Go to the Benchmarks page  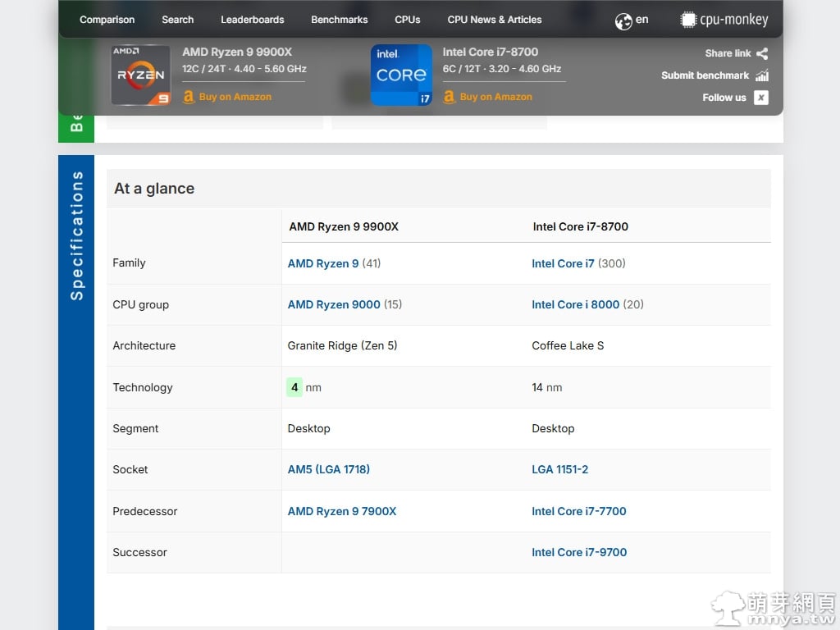pyautogui.click(x=339, y=20)
